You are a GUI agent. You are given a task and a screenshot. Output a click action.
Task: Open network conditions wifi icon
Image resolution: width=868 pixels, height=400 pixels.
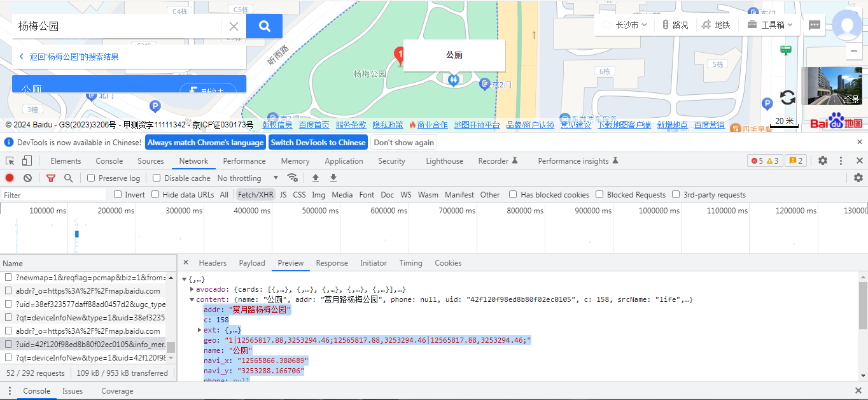(292, 178)
